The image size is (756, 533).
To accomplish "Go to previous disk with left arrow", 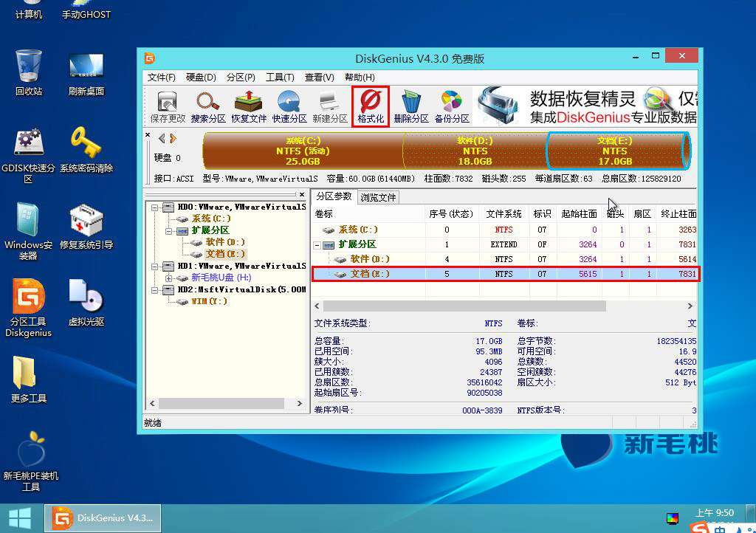I will pyautogui.click(x=162, y=138).
